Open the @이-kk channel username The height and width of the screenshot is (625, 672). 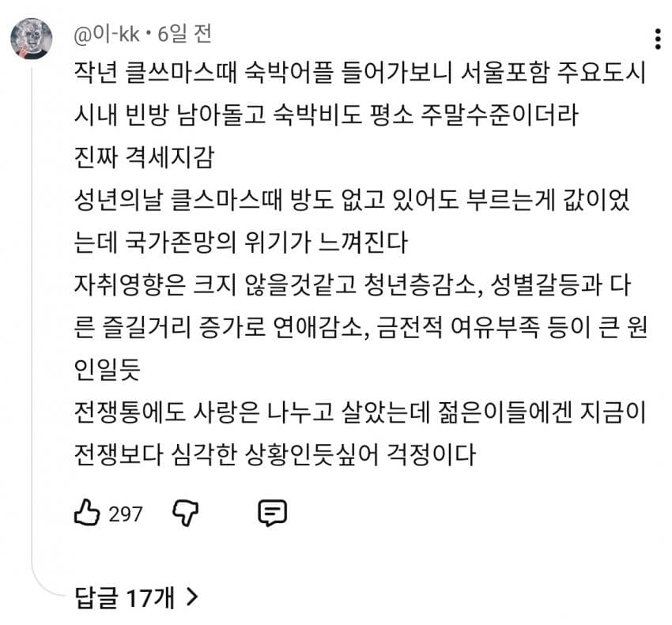pos(107,35)
